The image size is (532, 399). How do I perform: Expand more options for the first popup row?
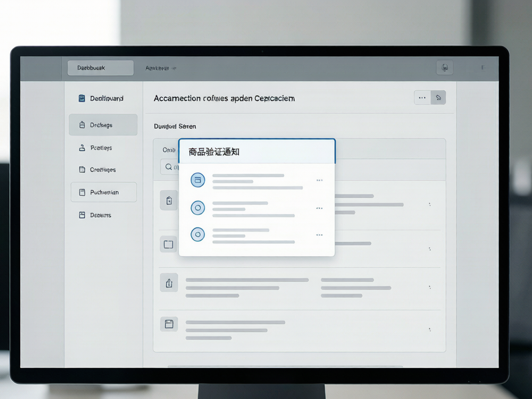pos(319,180)
